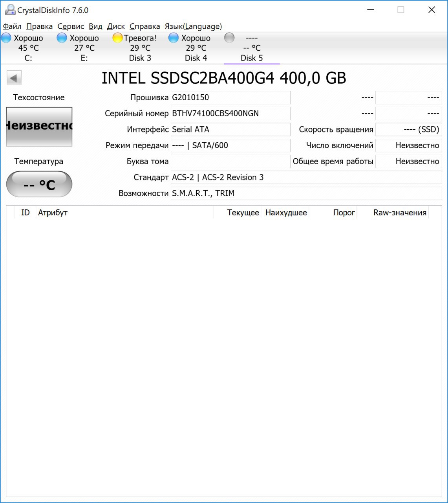Select the Disk 3 tab label
The image size is (448, 503).
coord(140,58)
